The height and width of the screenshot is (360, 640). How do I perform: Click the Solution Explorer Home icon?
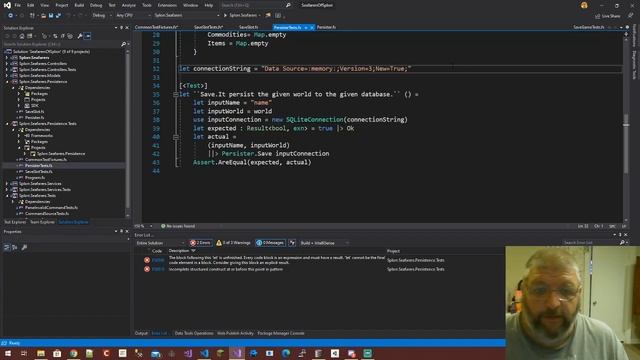(22, 36)
